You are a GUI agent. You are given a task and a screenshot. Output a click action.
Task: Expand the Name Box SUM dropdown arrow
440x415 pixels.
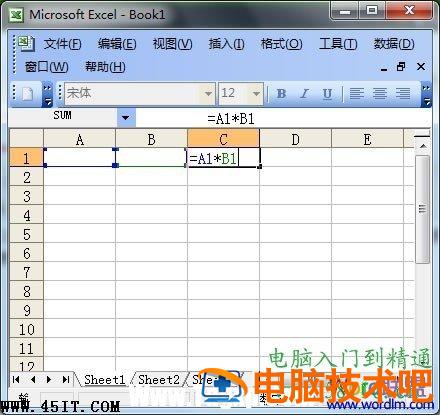point(126,117)
